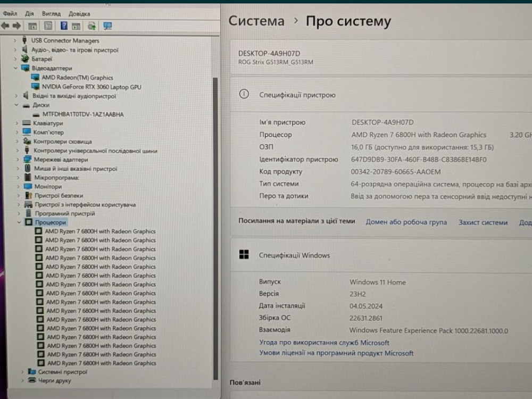Viewport: 532px width, 399px height.
Task: Open the Захист системи link
Action: click(x=483, y=222)
